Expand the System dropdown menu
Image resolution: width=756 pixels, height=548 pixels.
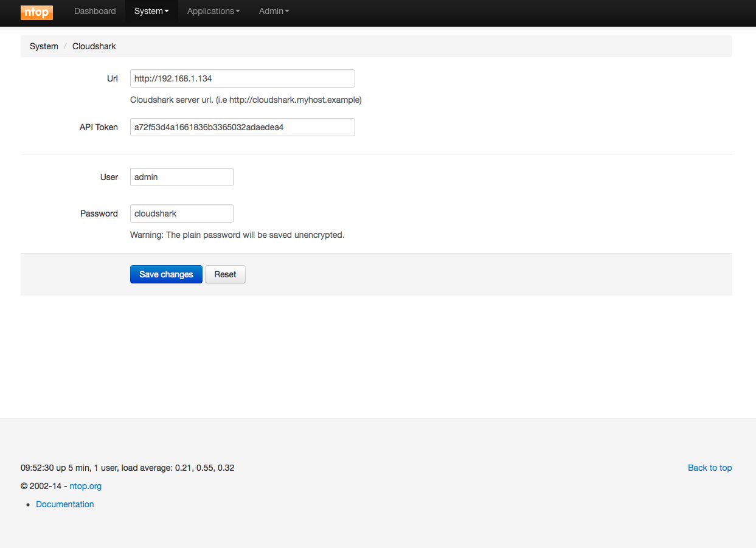coord(151,12)
